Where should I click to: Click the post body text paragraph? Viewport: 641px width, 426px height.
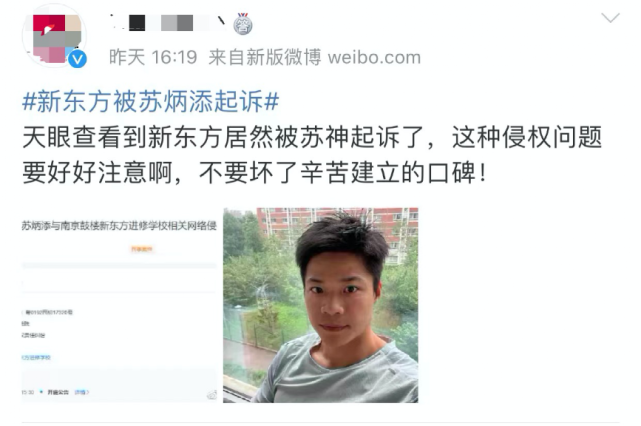(312, 155)
